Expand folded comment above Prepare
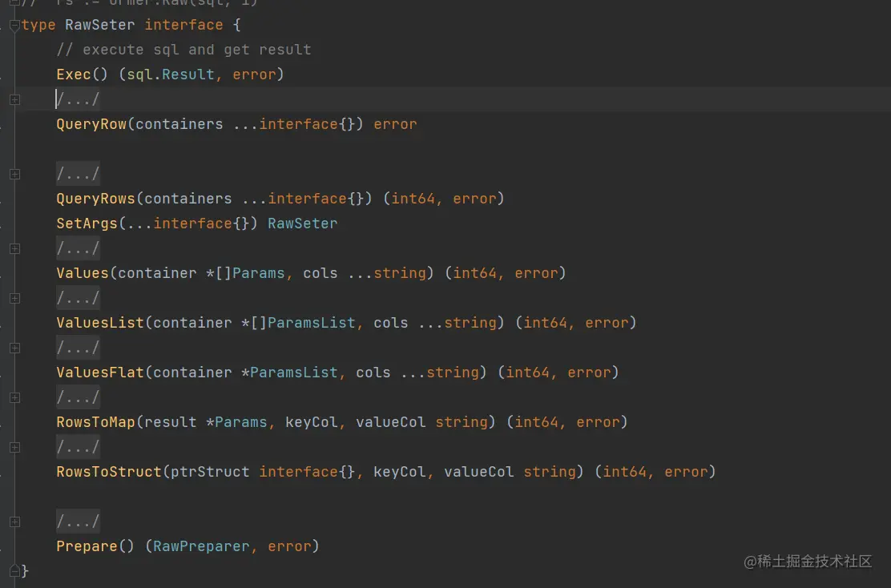 [14, 522]
